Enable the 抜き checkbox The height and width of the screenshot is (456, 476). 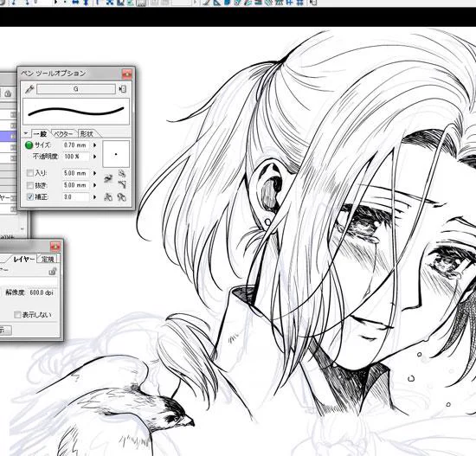click(30, 185)
